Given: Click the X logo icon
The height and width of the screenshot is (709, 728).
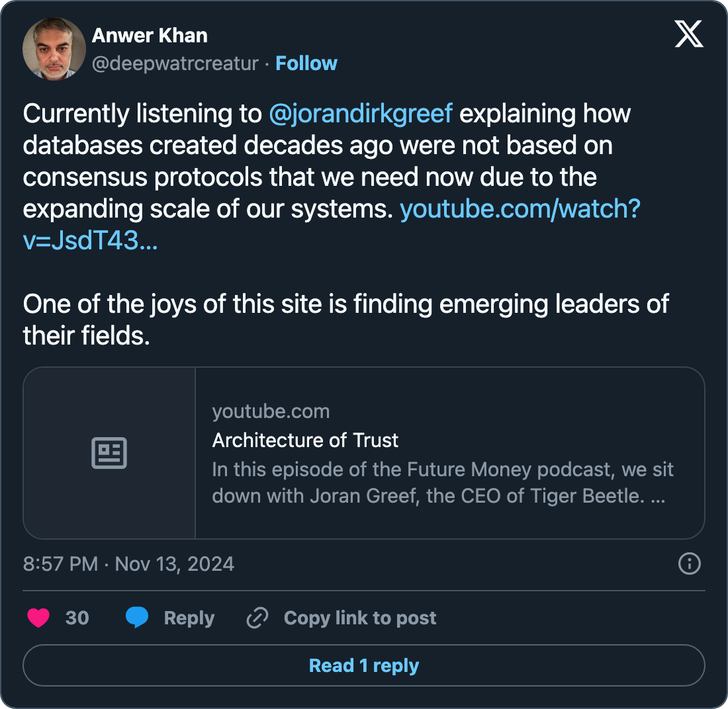Looking at the screenshot, I should (x=688, y=33).
